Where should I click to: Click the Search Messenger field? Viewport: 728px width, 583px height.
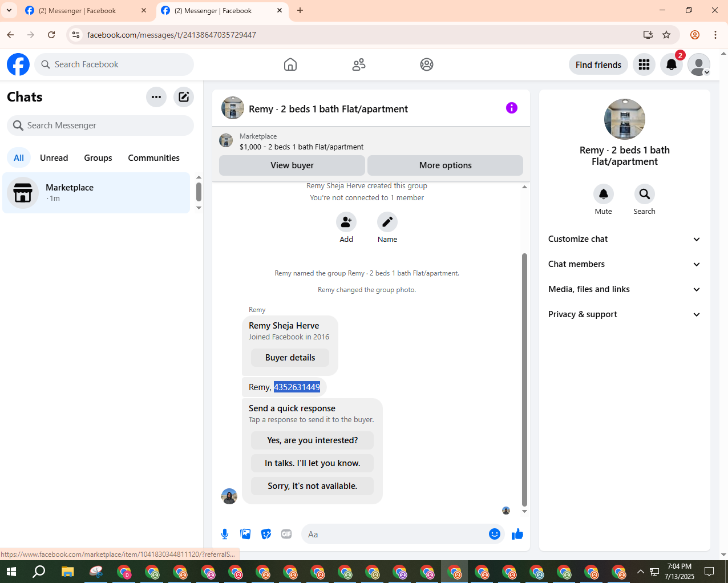coord(100,125)
